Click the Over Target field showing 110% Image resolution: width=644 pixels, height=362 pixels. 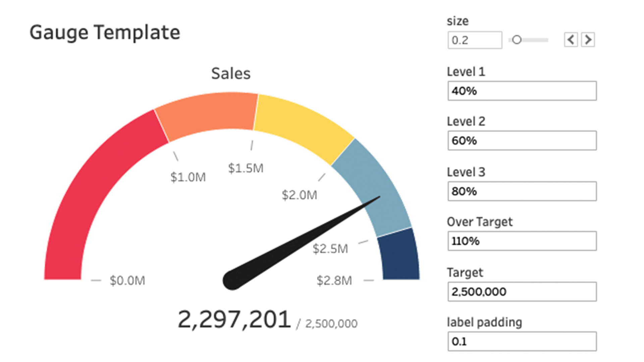pos(522,241)
